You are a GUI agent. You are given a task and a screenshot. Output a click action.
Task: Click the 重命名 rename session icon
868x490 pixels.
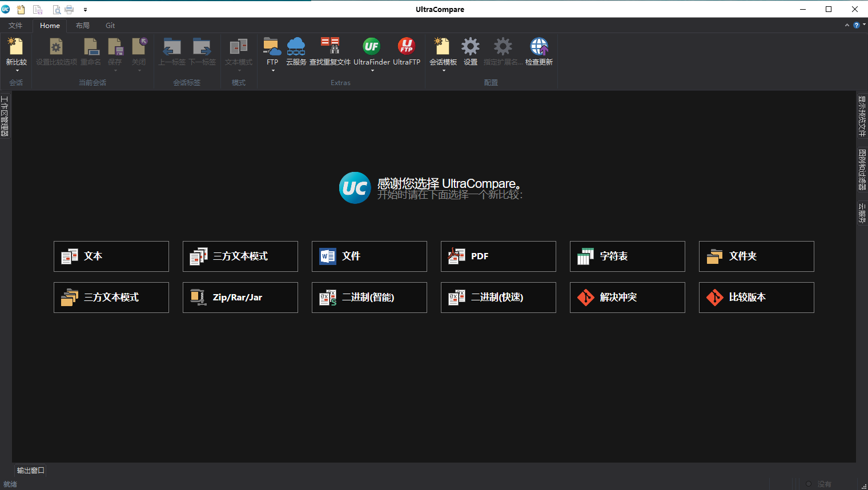91,47
